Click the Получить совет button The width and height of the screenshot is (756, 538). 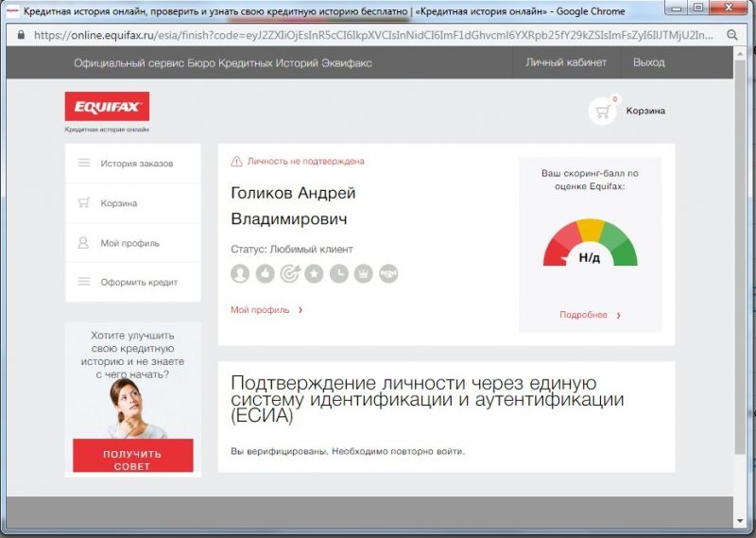133,455
